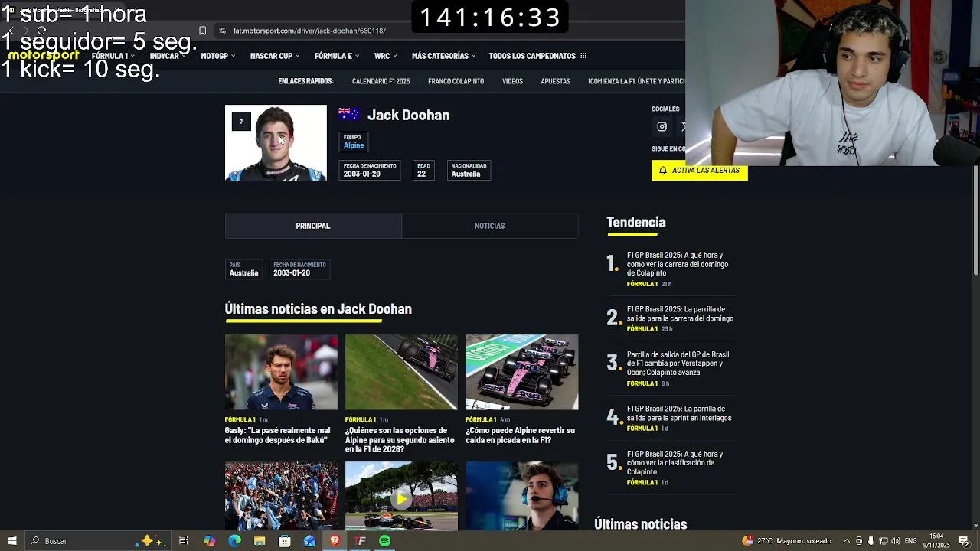Open pink Alpine cars on grid thumbnail
This screenshot has width=980, height=551.
[x=521, y=372]
